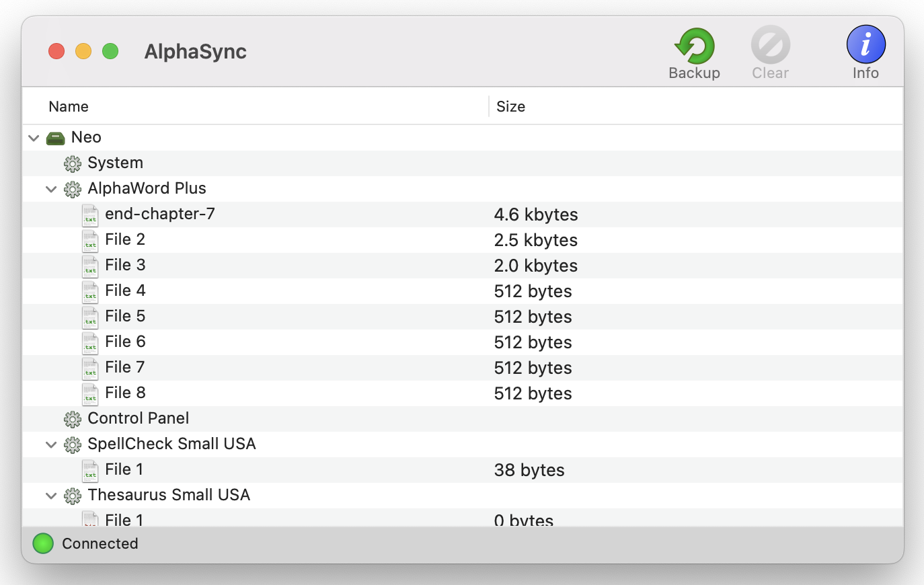This screenshot has width=924, height=585.
Task: Select the File 3 name
Action: tap(125, 265)
